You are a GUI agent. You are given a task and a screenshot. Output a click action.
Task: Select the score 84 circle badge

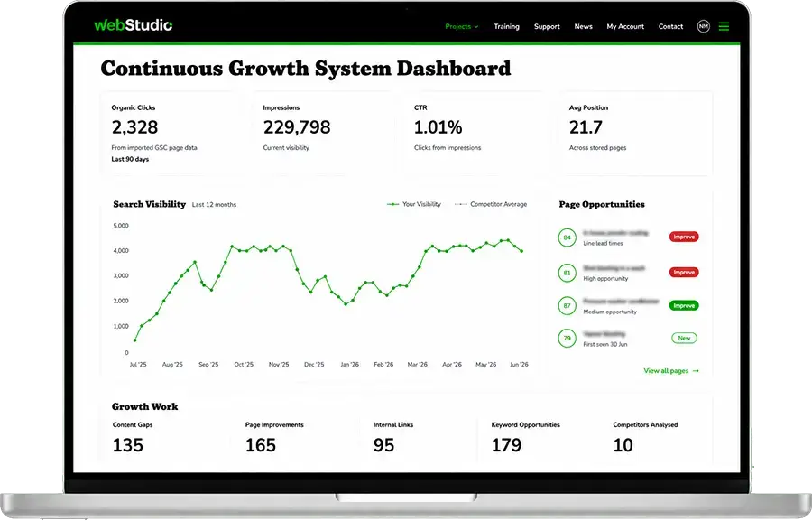click(567, 237)
